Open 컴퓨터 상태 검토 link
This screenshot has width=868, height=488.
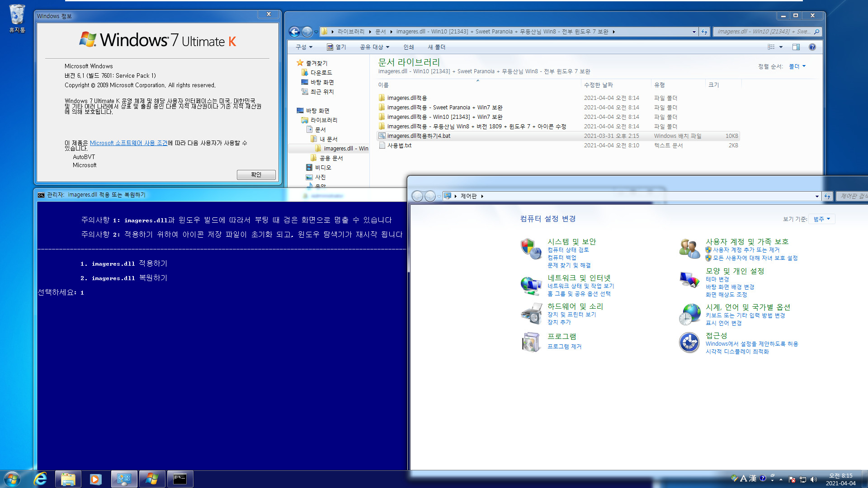(x=568, y=250)
